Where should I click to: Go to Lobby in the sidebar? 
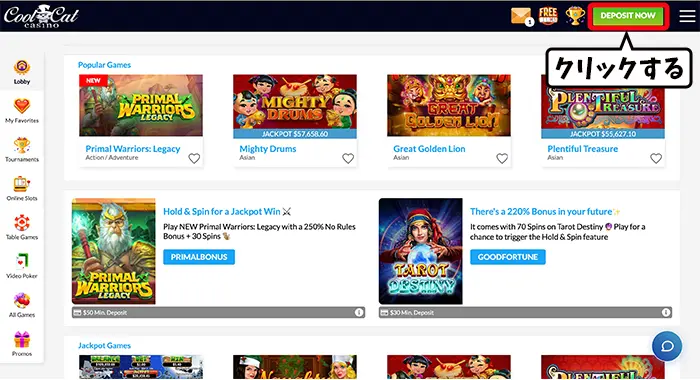pos(22,72)
